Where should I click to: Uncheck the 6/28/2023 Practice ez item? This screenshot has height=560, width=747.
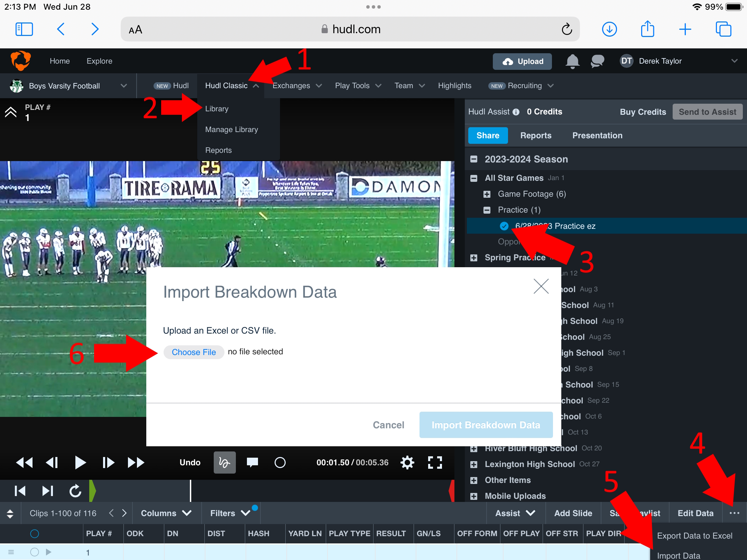click(x=504, y=226)
